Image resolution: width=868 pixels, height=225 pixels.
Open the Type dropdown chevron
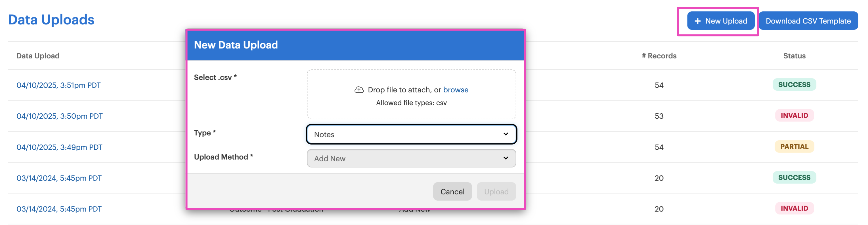[x=506, y=134]
